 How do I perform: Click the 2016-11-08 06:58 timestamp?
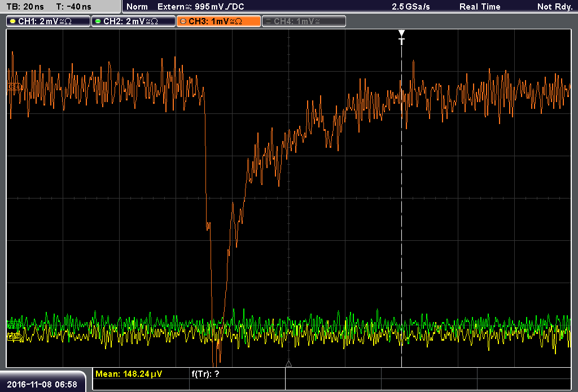point(42,384)
